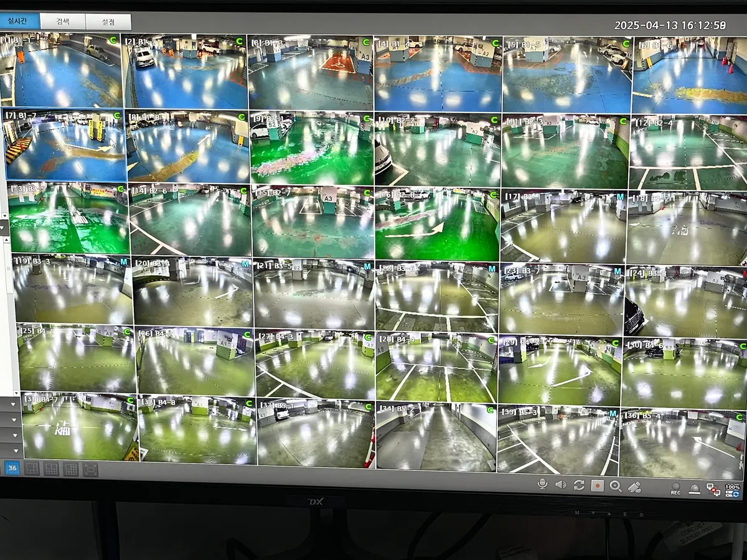Select camera feed [2] B1-2
Screen dimensions: 747x560
pos(185,72)
